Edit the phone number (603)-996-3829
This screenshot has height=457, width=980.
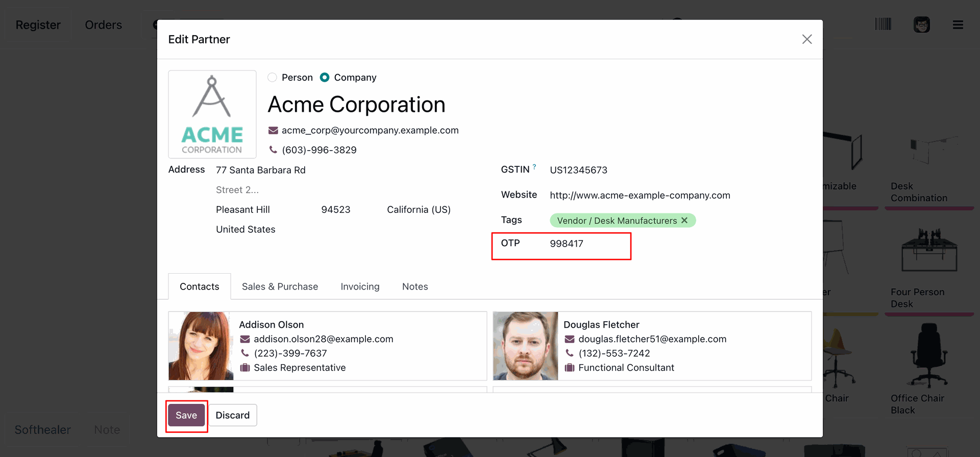tap(319, 150)
